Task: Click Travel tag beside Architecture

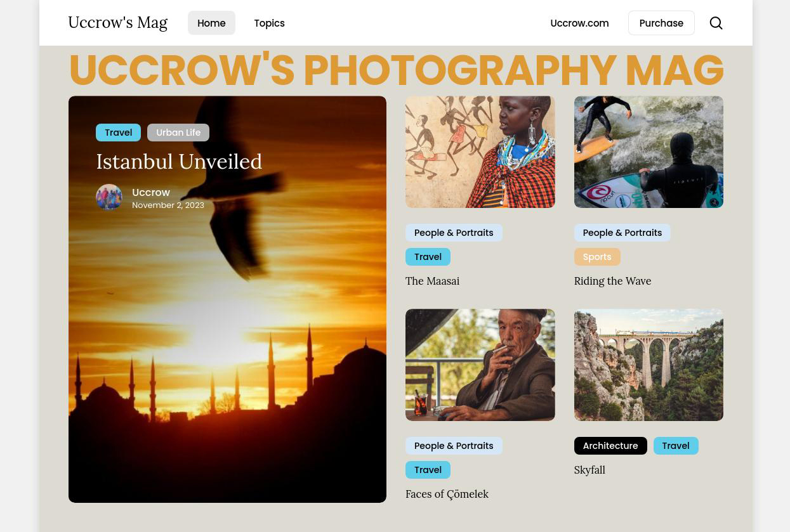Action: (676, 446)
